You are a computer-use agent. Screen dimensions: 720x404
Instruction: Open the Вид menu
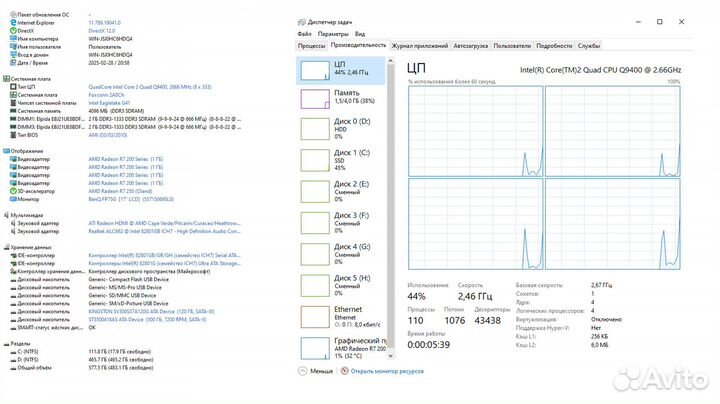(x=360, y=34)
